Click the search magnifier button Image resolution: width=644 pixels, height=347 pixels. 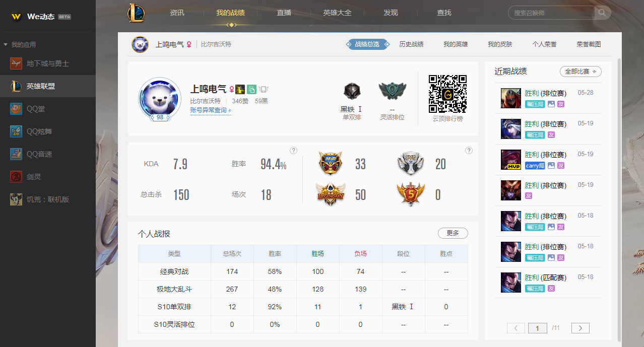click(x=602, y=13)
